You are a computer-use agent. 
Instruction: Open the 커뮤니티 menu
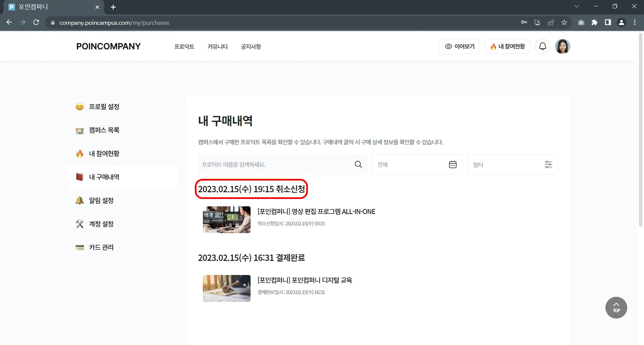click(217, 47)
